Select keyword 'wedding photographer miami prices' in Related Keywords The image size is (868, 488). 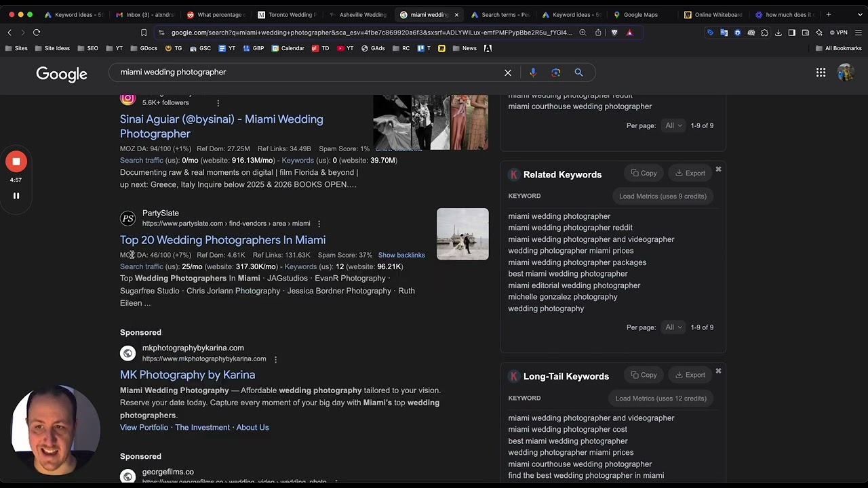(x=571, y=251)
